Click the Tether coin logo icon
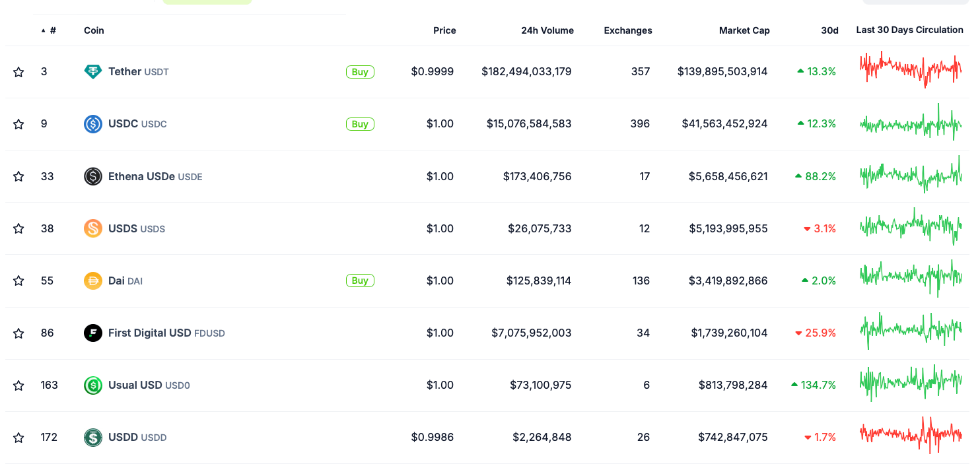 coord(93,72)
